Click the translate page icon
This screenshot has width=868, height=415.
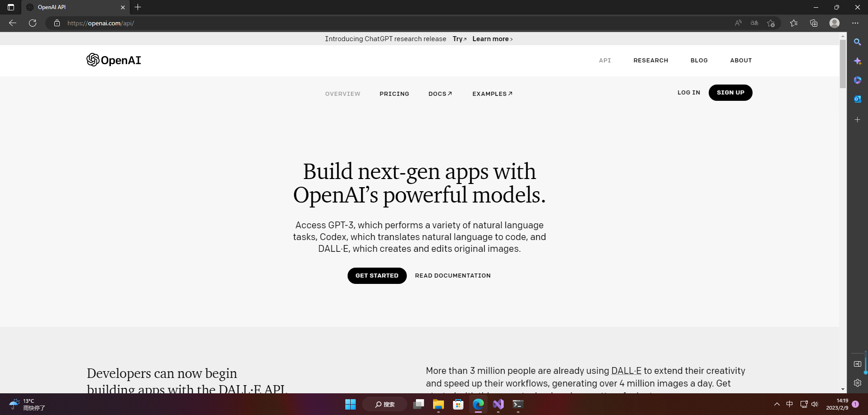pyautogui.click(x=754, y=23)
